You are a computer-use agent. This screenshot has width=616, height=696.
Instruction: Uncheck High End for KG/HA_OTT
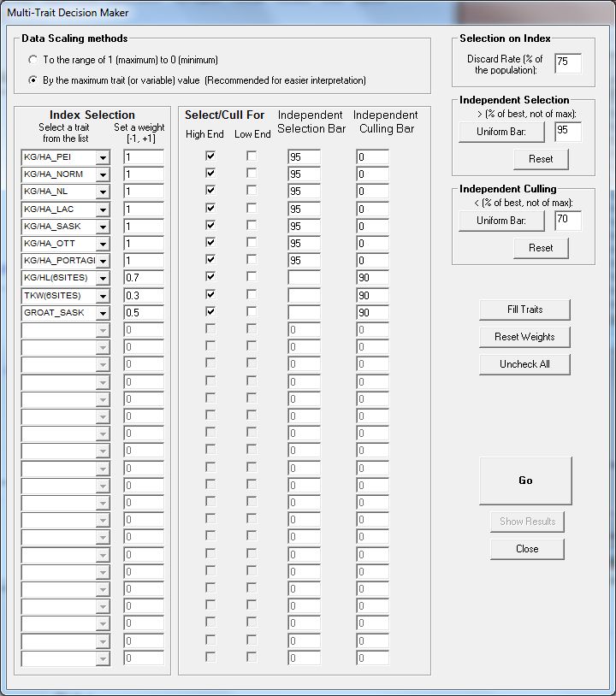pos(210,242)
